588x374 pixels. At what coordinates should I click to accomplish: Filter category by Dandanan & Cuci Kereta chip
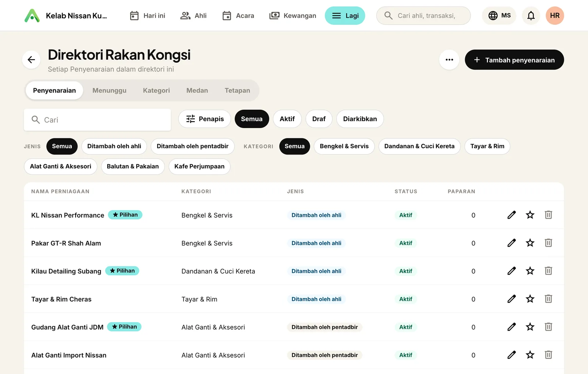[x=419, y=146]
